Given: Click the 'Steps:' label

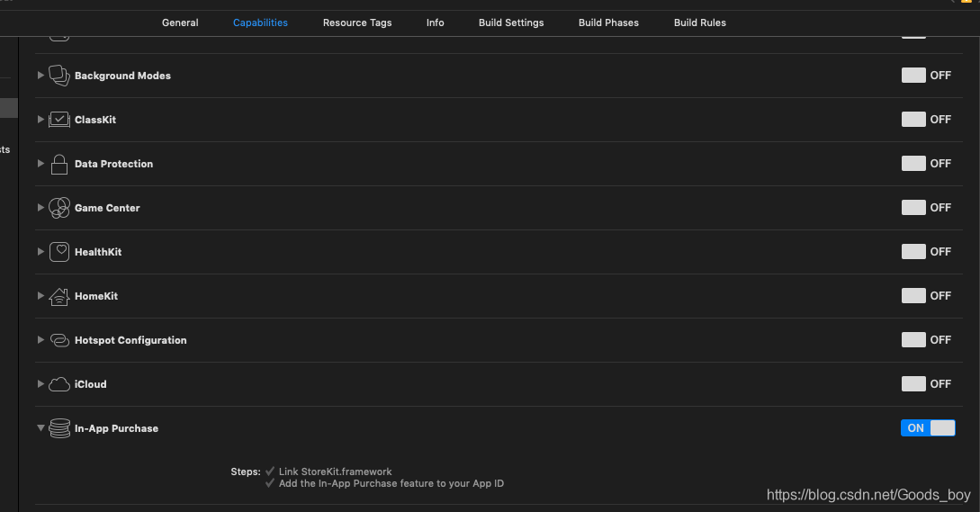Looking at the screenshot, I should point(246,472).
